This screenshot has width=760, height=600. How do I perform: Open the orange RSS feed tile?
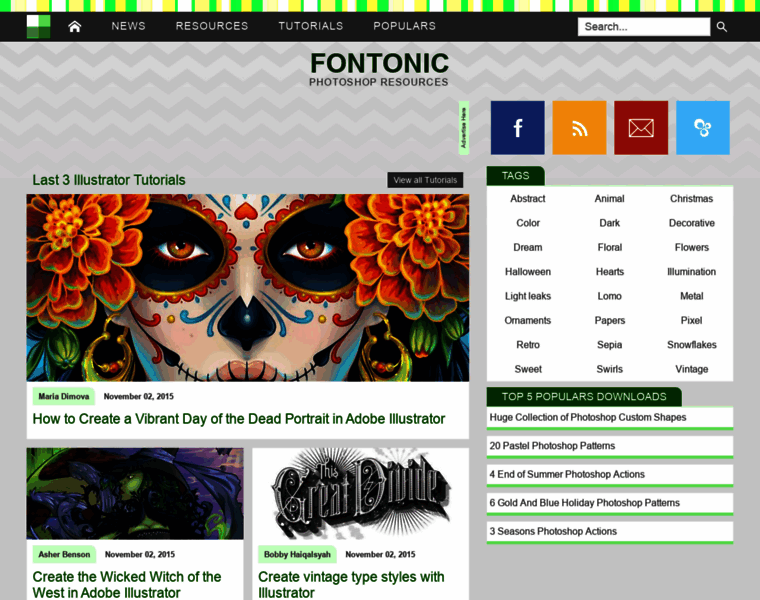tap(579, 128)
